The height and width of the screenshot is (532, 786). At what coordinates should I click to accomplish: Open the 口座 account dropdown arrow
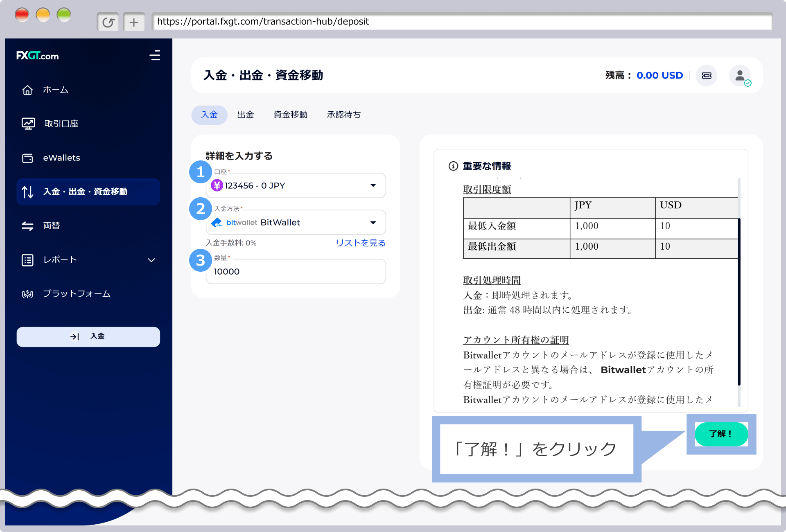[373, 185]
